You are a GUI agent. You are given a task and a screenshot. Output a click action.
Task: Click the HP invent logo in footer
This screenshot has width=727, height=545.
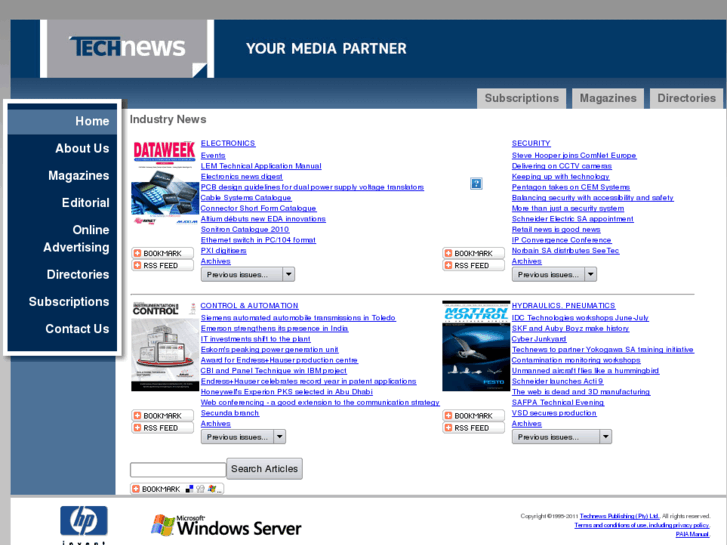(83, 525)
